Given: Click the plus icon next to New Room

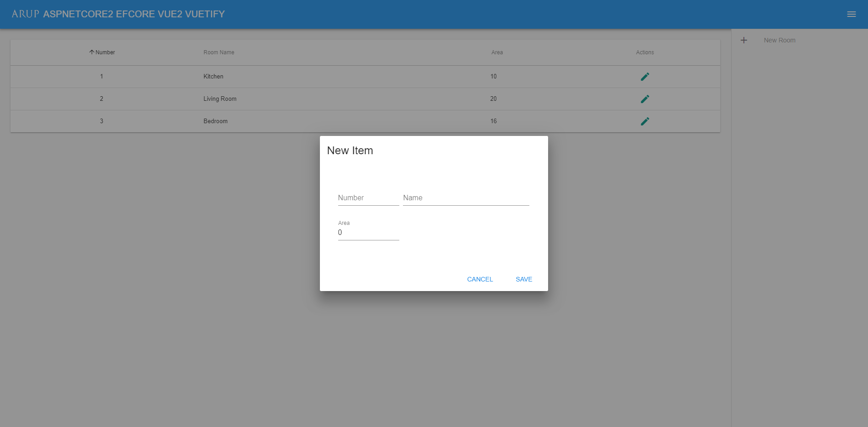Looking at the screenshot, I should point(743,40).
